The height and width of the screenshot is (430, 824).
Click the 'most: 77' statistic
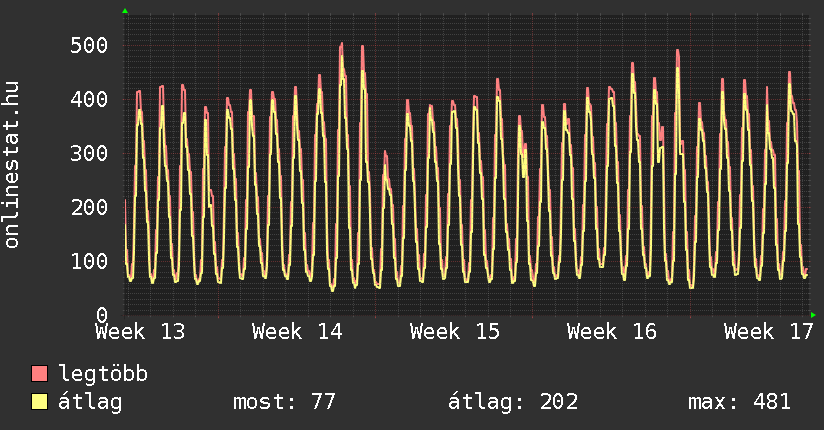coord(284,402)
